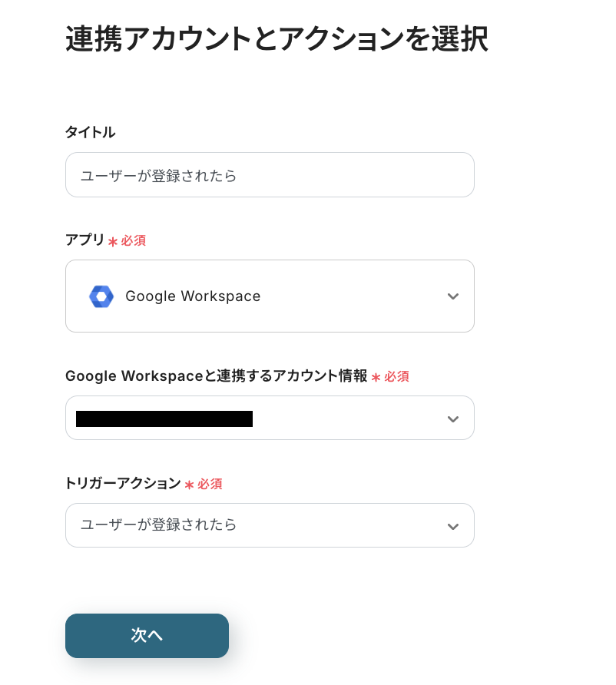Click the selected trigger 'ユーザーが登録されたら' text
616x685 pixels.
(159, 525)
